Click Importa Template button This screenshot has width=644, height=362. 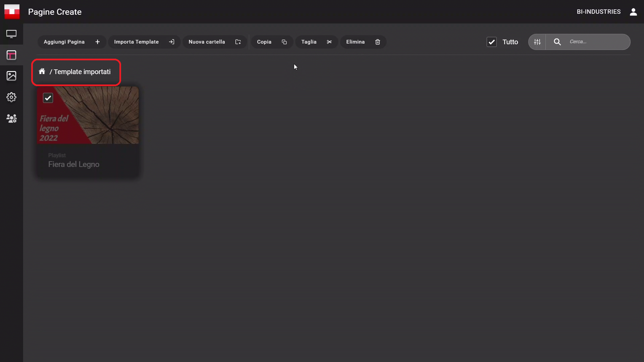pos(144,42)
